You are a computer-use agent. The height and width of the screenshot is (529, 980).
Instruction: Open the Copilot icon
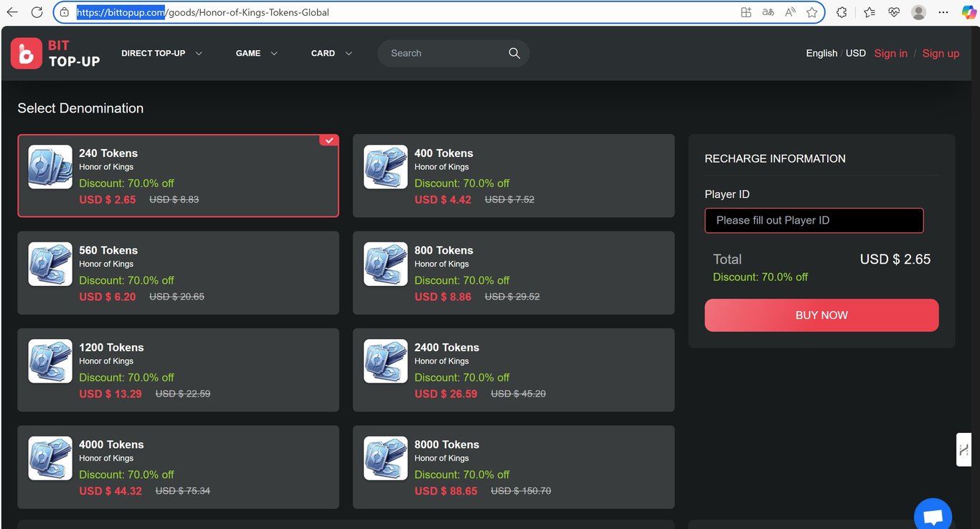coord(969,12)
